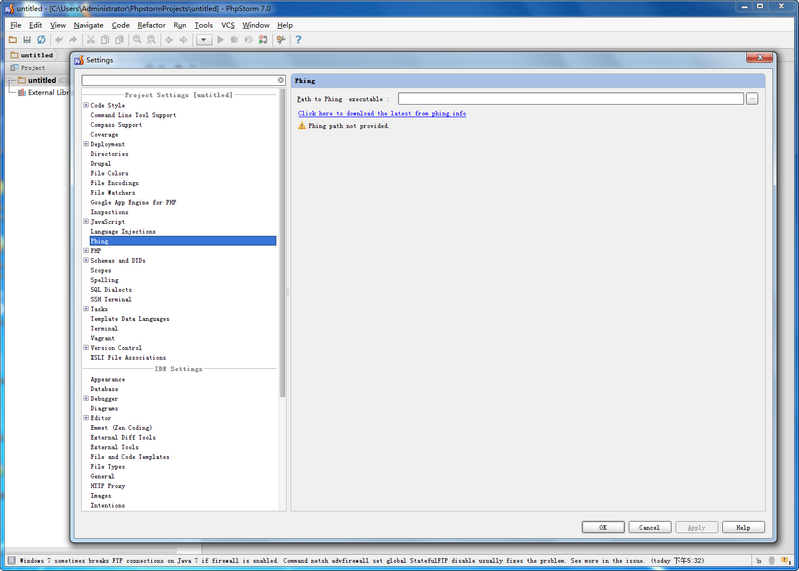
Task: Click the notifications icon in status bar
Action: (x=785, y=561)
